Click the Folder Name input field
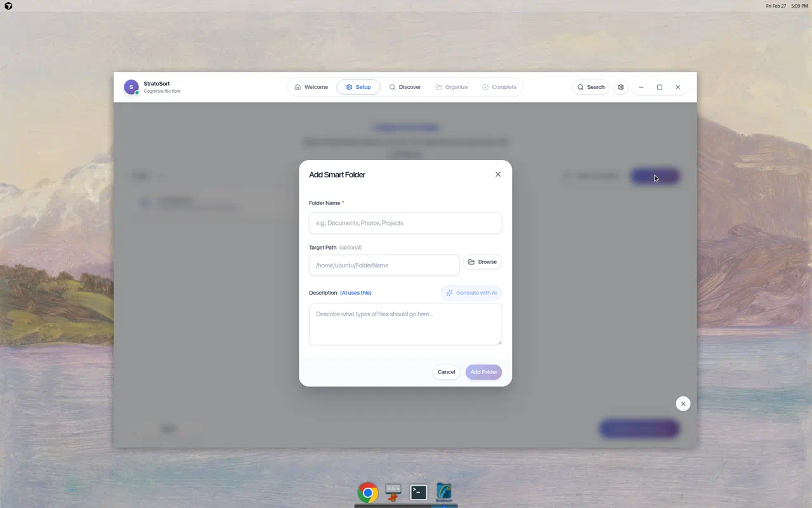 pyautogui.click(x=405, y=223)
